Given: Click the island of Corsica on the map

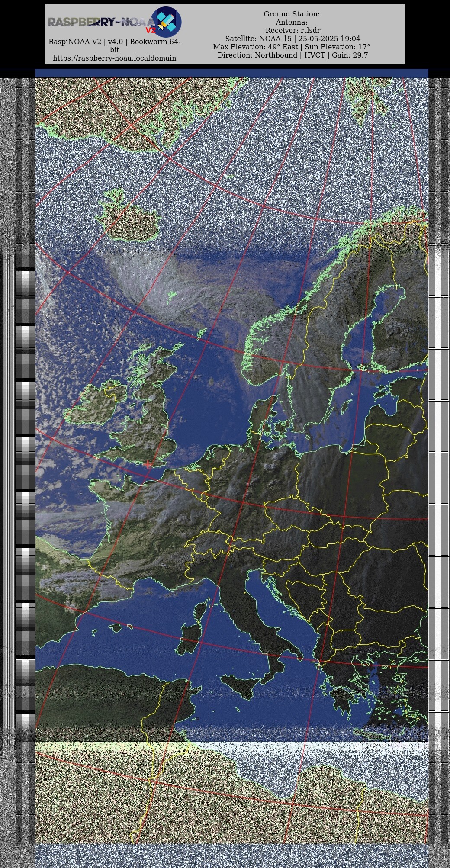Looking at the screenshot, I should coord(200,611).
